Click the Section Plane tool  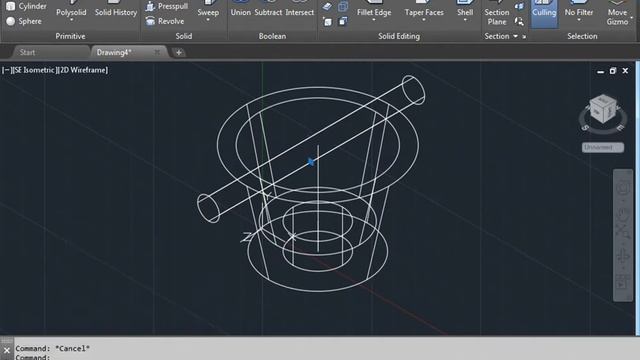(x=497, y=13)
